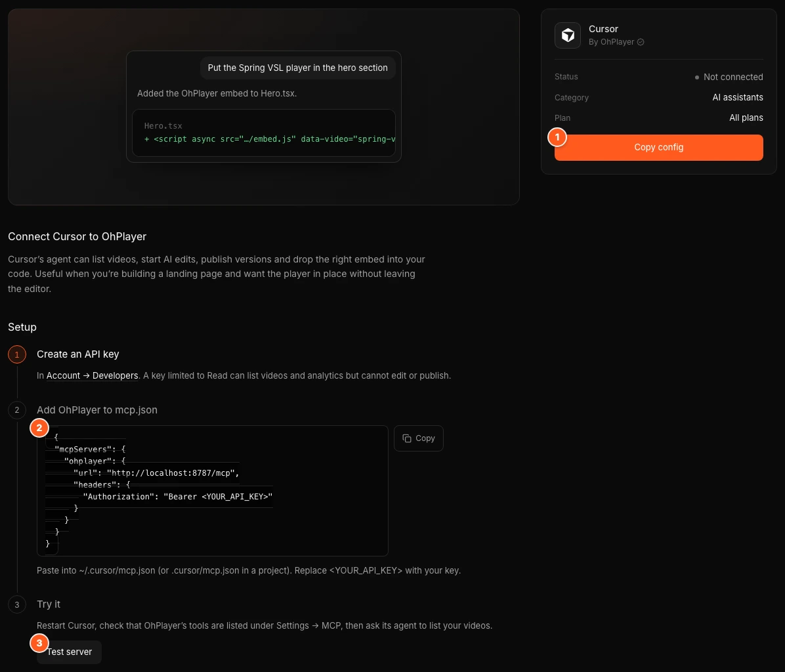Click the 'Connect Cursor to OhPlayer' heading
This screenshot has height=672, width=785.
(x=77, y=237)
